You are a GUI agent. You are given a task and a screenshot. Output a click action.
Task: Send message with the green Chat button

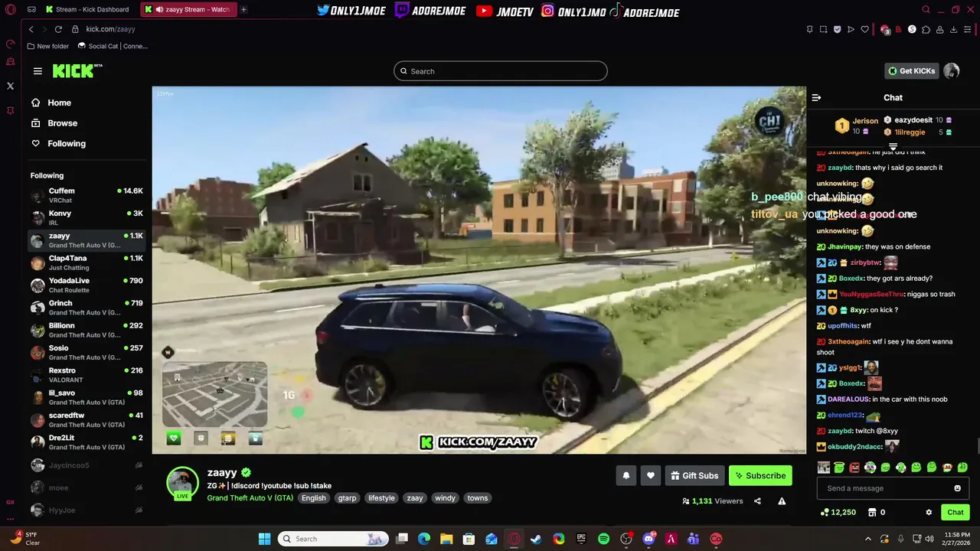(955, 512)
